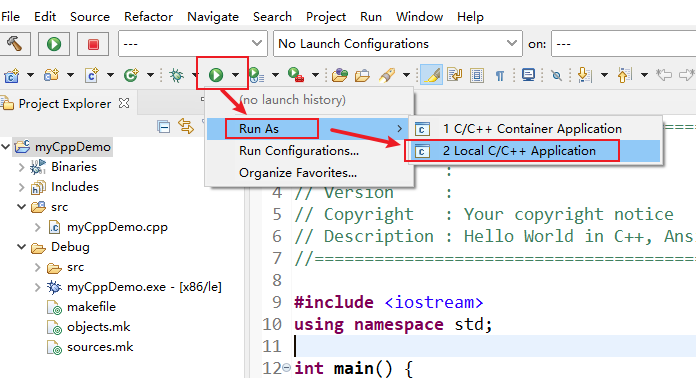Click 'using namespace std;' code line

coord(393,324)
